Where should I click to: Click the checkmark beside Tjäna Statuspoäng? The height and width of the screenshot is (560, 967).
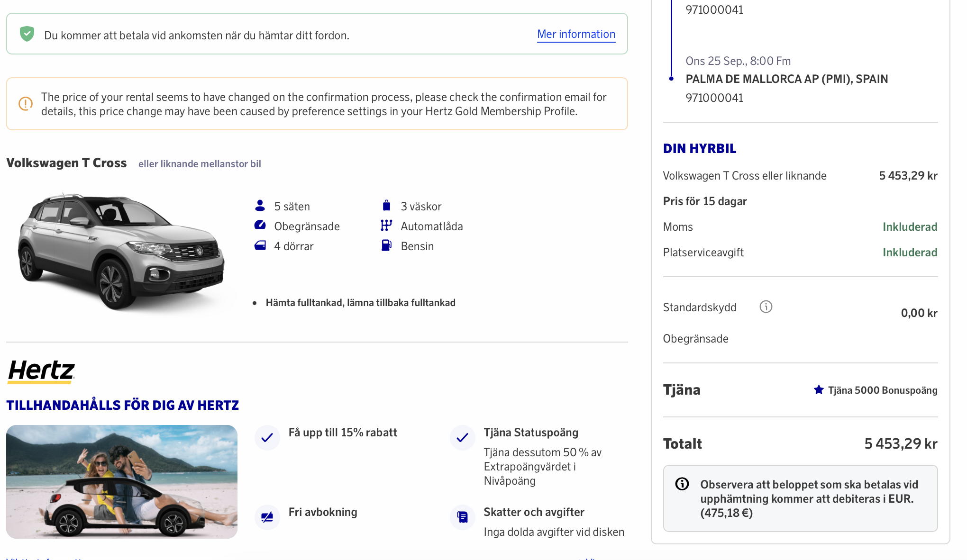463,437
